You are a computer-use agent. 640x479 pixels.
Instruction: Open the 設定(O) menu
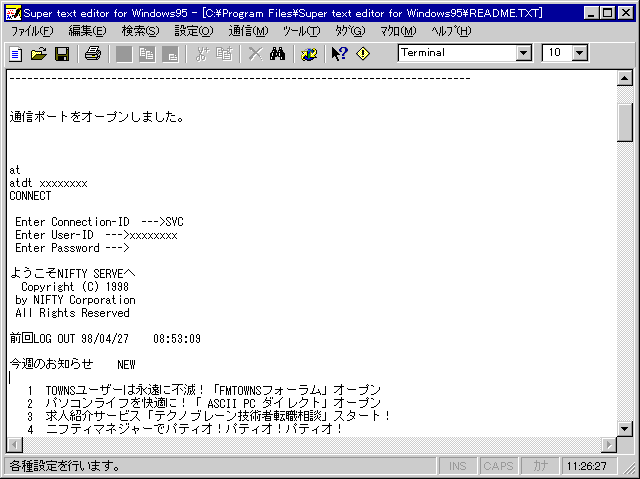(193, 31)
